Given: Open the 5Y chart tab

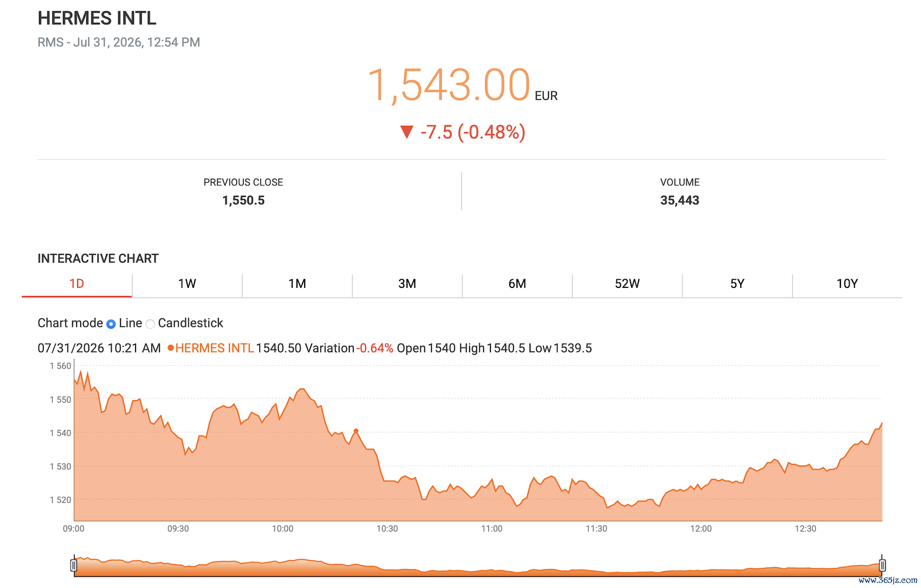Looking at the screenshot, I should pyautogui.click(x=737, y=284).
